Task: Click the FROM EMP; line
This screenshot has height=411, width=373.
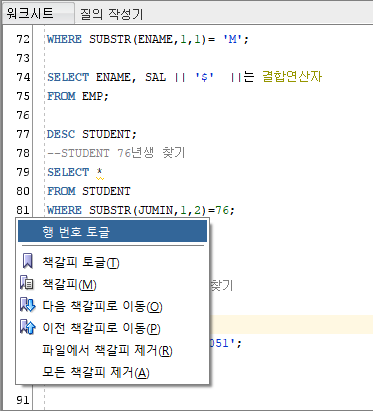Action: (78, 96)
